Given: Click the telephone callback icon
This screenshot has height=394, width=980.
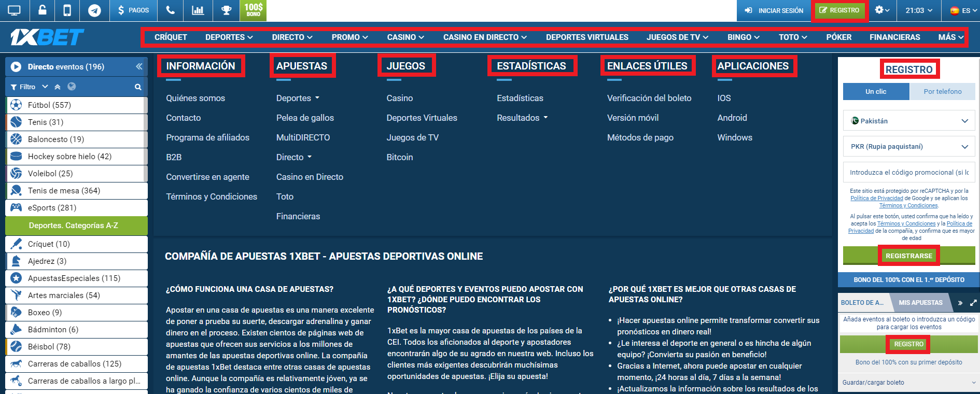Looking at the screenshot, I should point(171,10).
